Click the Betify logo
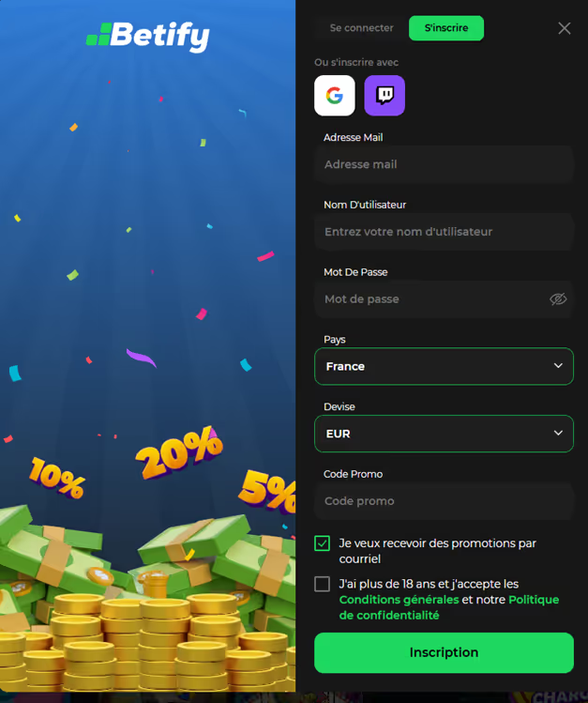588x703 pixels. point(148,36)
